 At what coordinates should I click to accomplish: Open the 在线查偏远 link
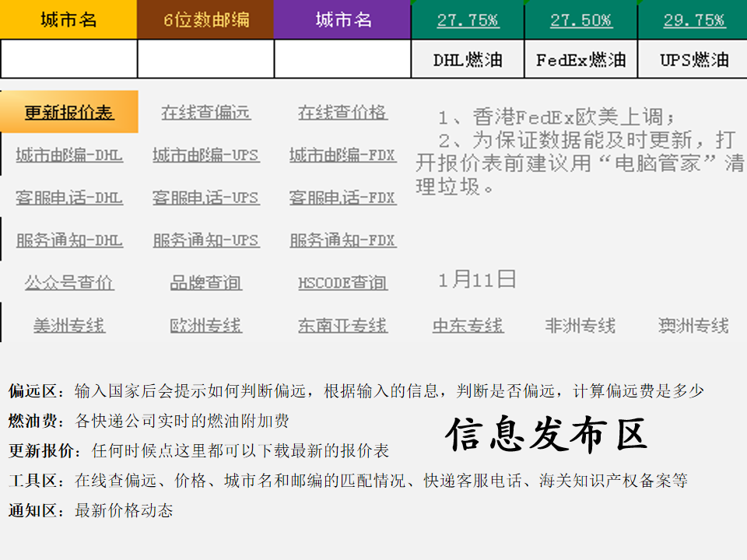[x=205, y=112]
